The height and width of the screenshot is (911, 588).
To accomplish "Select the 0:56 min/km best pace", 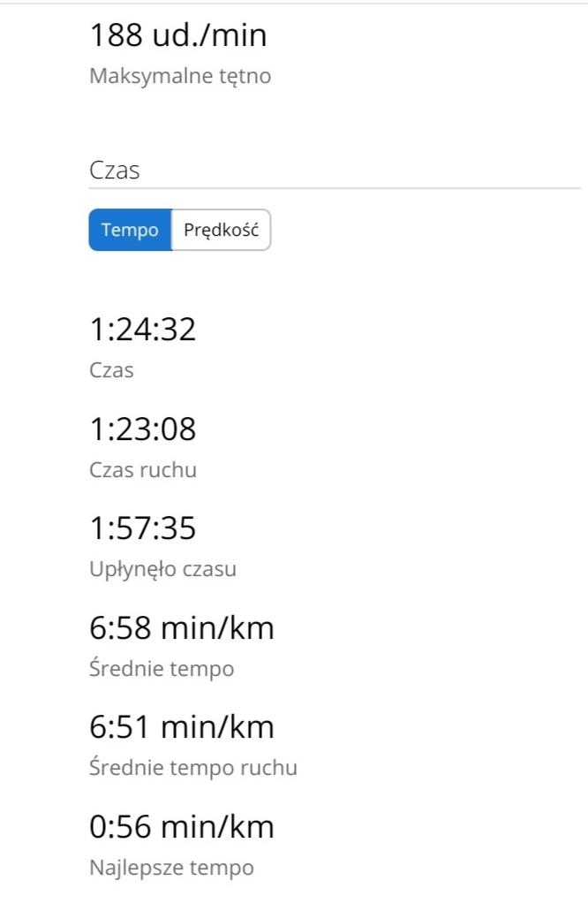I will [x=182, y=827].
